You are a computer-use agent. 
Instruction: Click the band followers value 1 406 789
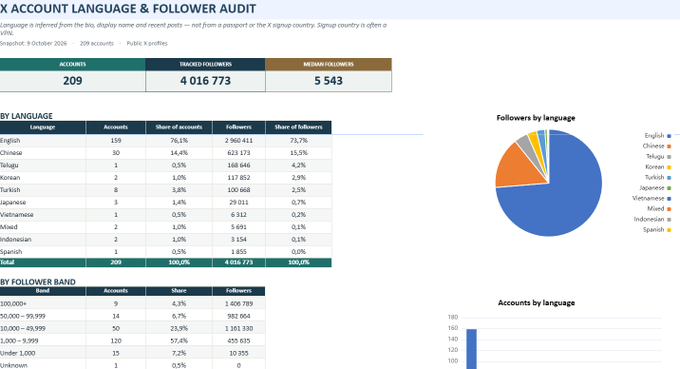pos(239,304)
